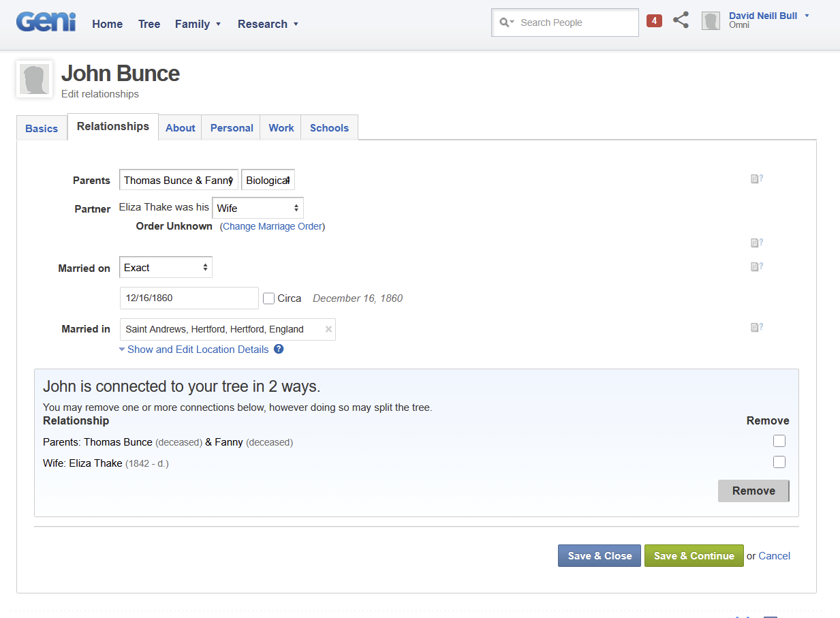Click Change Marriage Order link
Viewport: 840px width, 618px height.
point(273,226)
